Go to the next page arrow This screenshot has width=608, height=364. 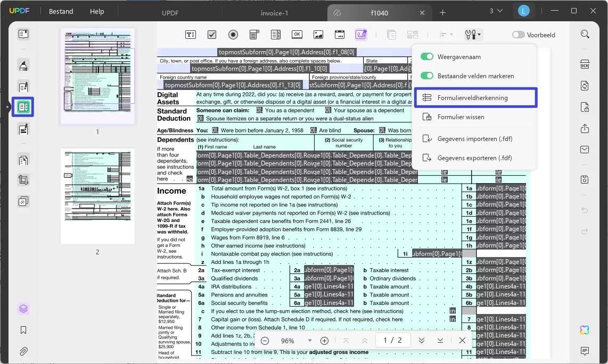click(422, 341)
